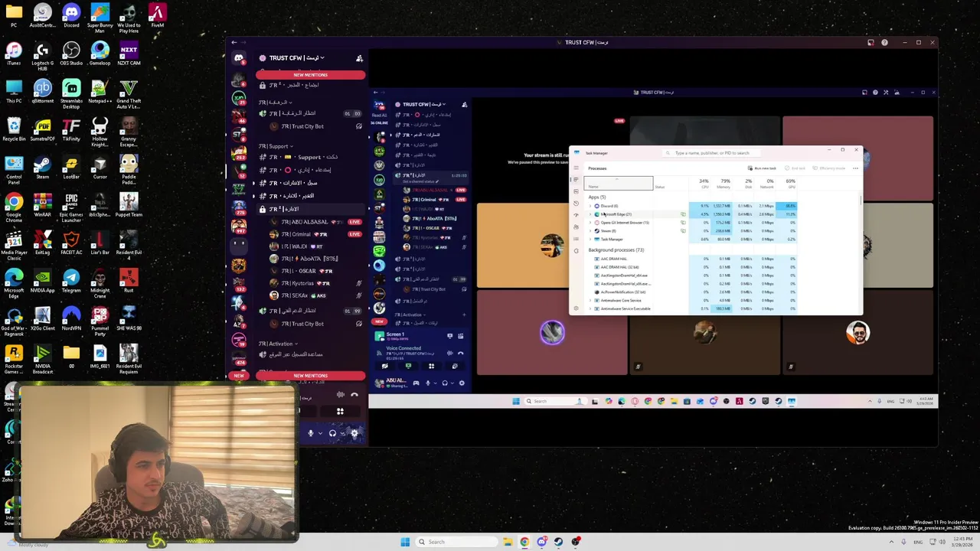Toggle headphones deafen in Discord user panel

(x=332, y=433)
